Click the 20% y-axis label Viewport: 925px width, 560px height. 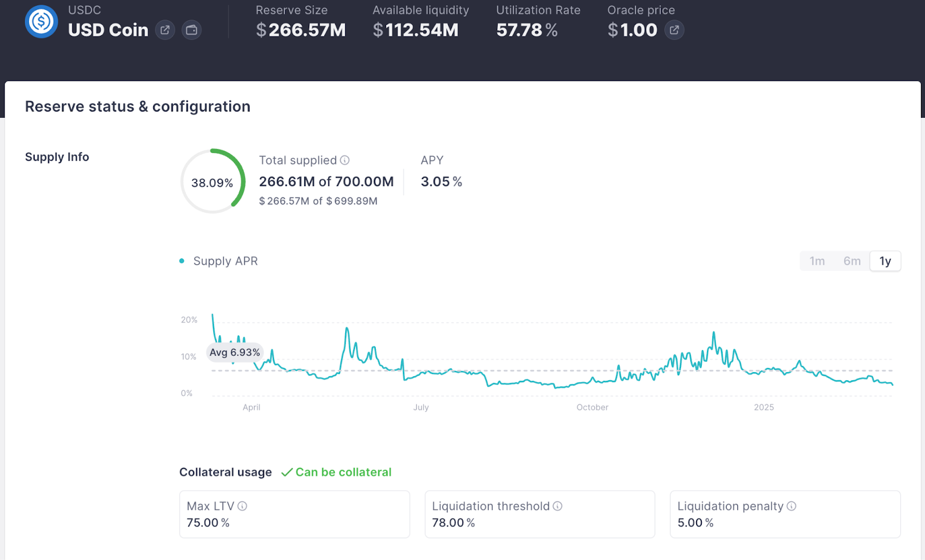[x=189, y=320]
